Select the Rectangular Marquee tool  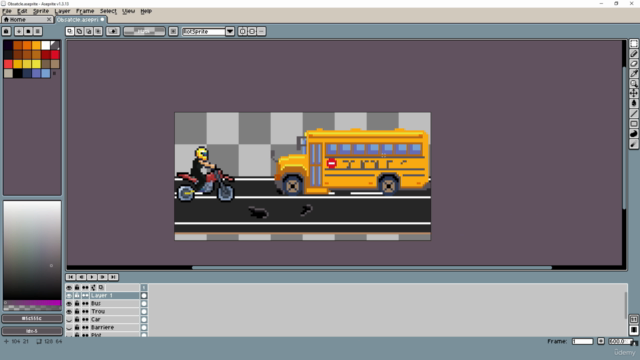(633, 44)
